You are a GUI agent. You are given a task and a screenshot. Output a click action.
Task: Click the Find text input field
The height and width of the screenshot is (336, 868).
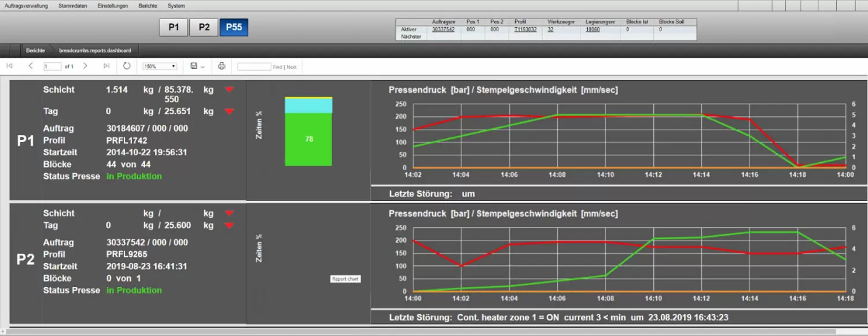tap(254, 67)
